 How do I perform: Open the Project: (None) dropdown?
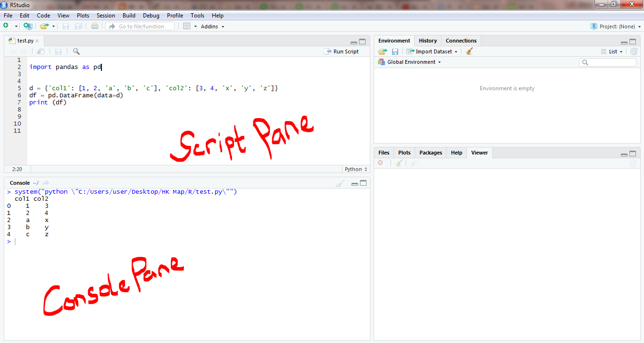(x=615, y=26)
